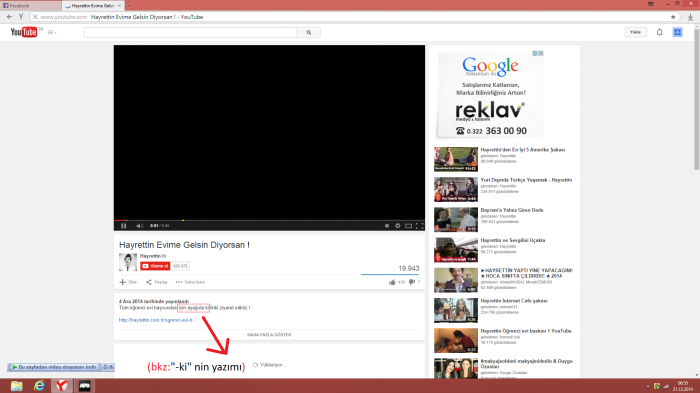Seek along the video progress bar
This screenshot has width=700, height=393.
pos(269,220)
